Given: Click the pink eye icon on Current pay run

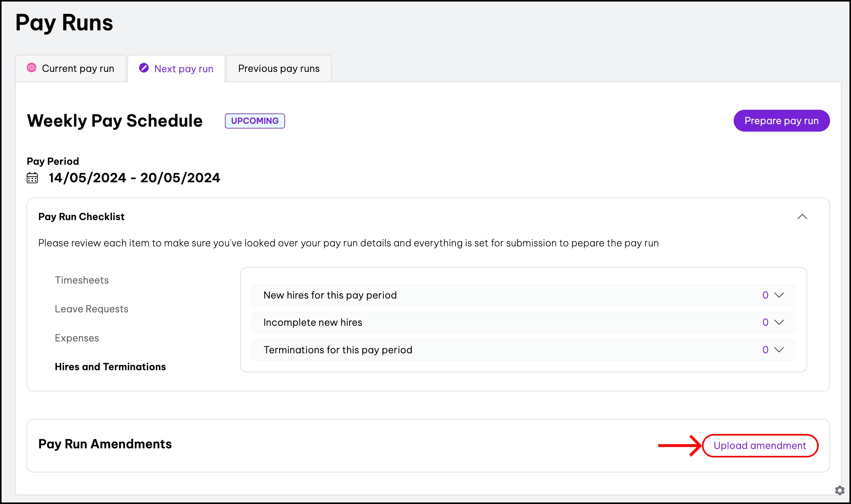Looking at the screenshot, I should 32,68.
